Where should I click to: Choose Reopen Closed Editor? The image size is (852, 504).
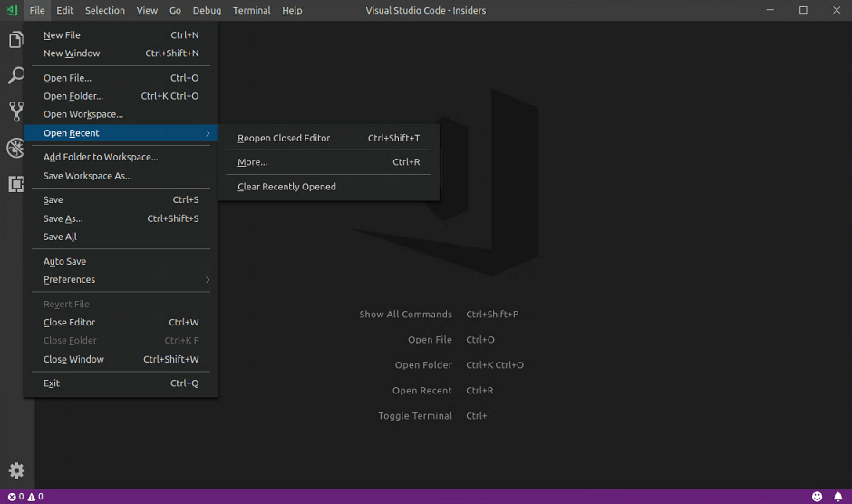tap(284, 138)
